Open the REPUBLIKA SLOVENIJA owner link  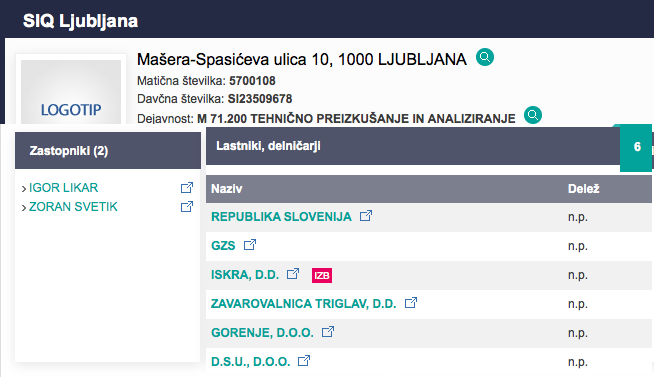click(281, 217)
